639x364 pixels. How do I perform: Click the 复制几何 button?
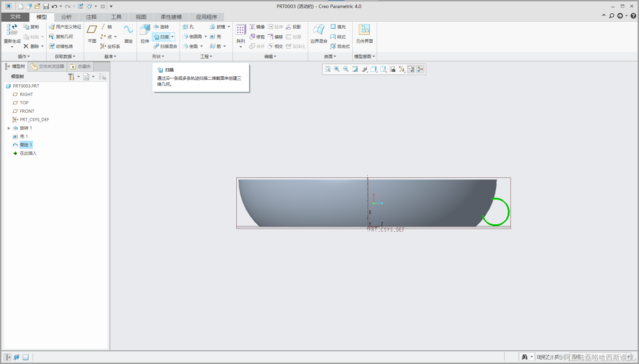click(61, 36)
